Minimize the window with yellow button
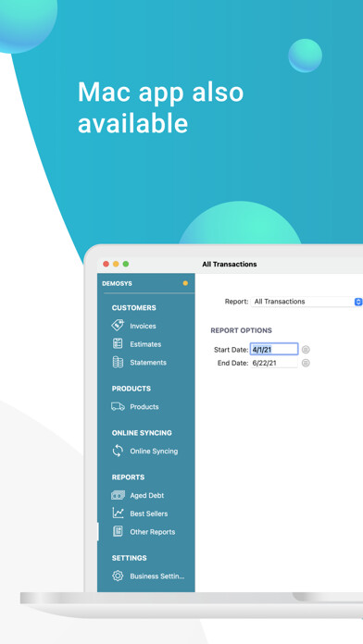Viewport: 363px width, 644px height. 116,264
